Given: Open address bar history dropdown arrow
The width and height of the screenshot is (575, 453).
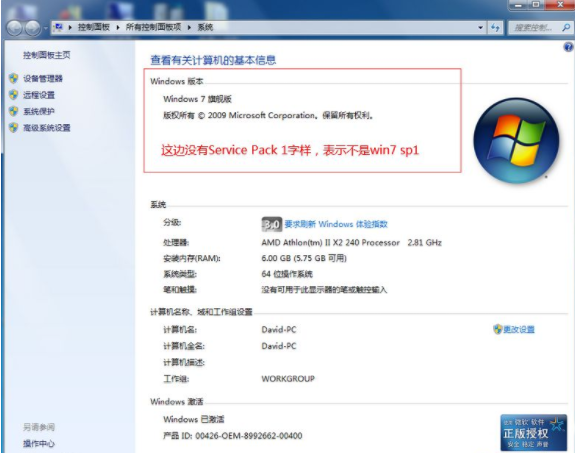Looking at the screenshot, I should click(x=480, y=28).
